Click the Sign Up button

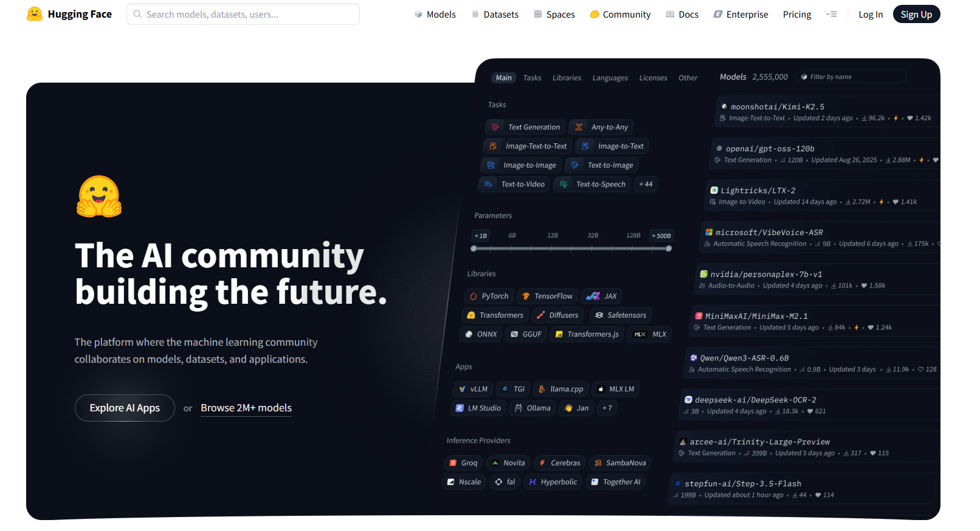coord(916,15)
